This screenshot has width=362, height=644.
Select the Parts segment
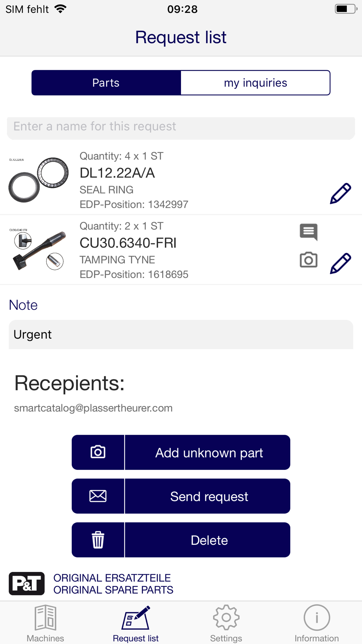(x=106, y=83)
